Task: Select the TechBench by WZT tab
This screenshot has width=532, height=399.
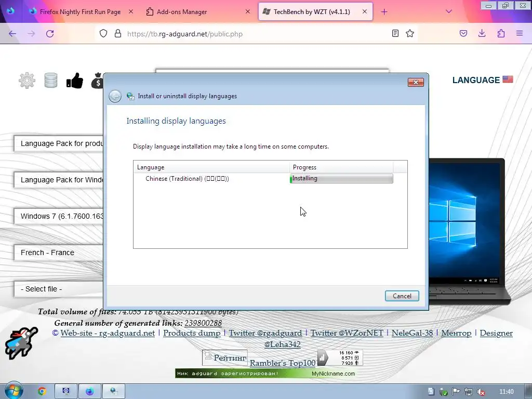Action: tap(312, 11)
